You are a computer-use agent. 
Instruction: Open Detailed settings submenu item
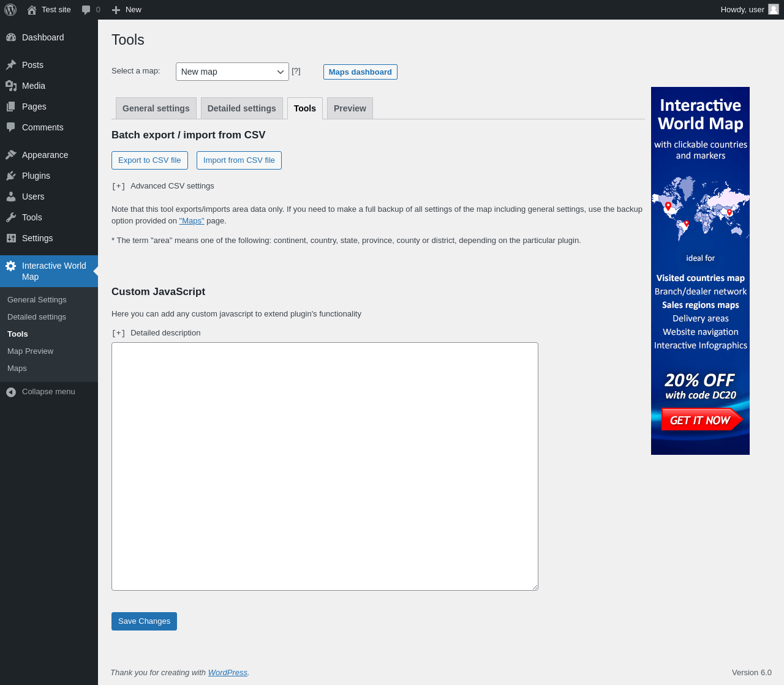click(x=49, y=317)
